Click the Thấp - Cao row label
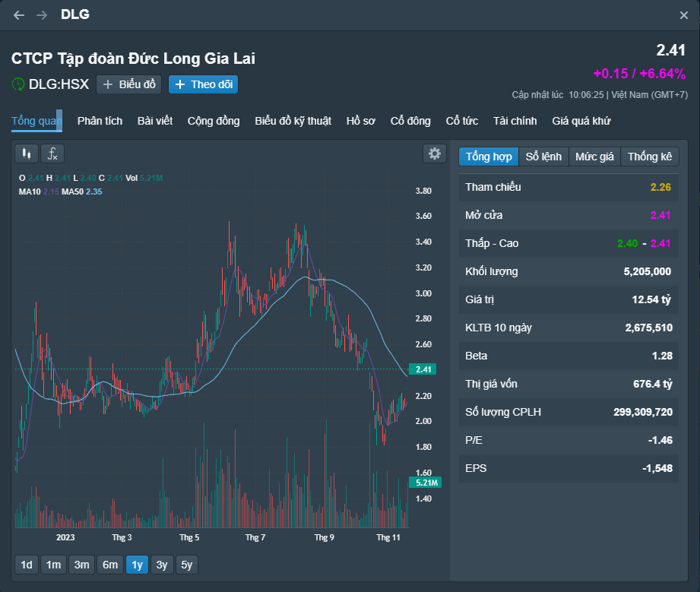Image resolution: width=700 pixels, height=592 pixels. (x=492, y=243)
